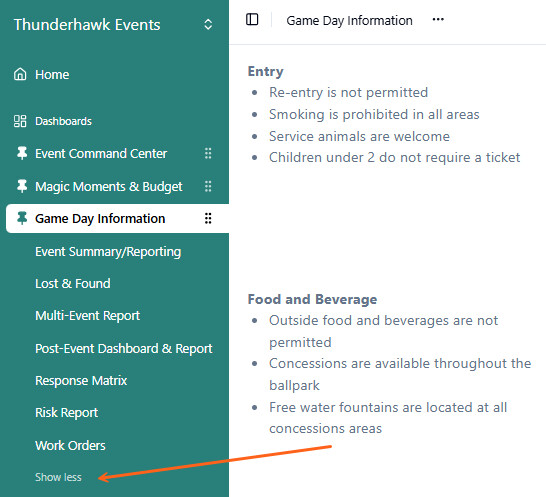Unpin Game Day Information via pin icon
This screenshot has width=546, height=497.
tap(22, 218)
